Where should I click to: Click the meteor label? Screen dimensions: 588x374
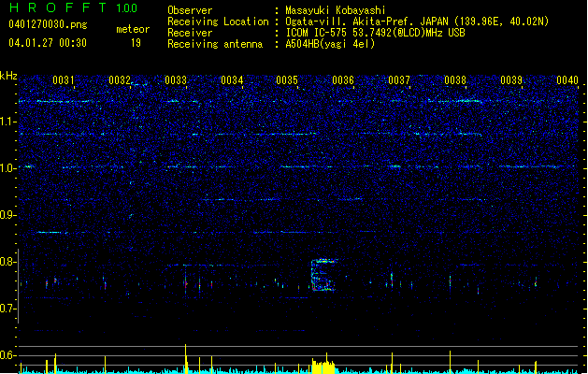pyautogui.click(x=133, y=29)
